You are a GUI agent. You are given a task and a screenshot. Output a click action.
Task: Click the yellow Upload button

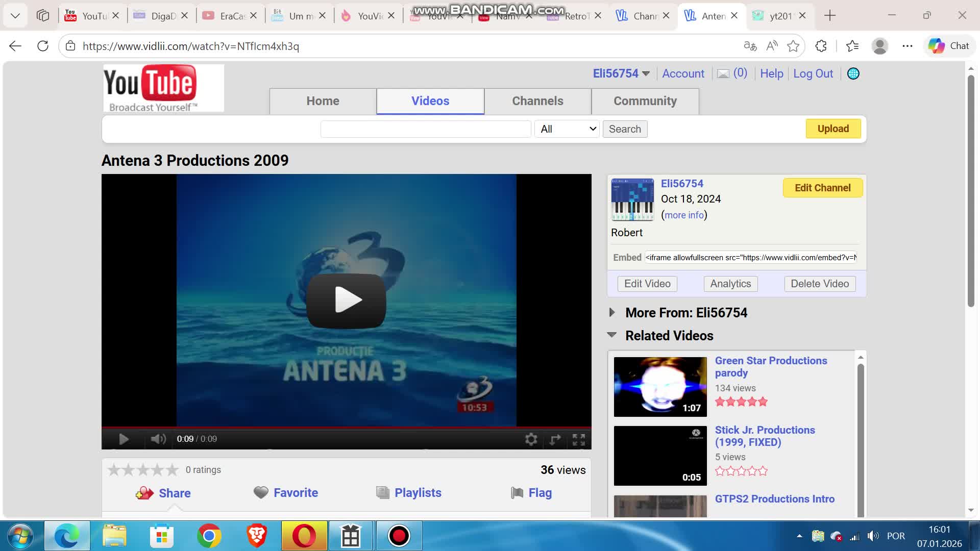833,129
